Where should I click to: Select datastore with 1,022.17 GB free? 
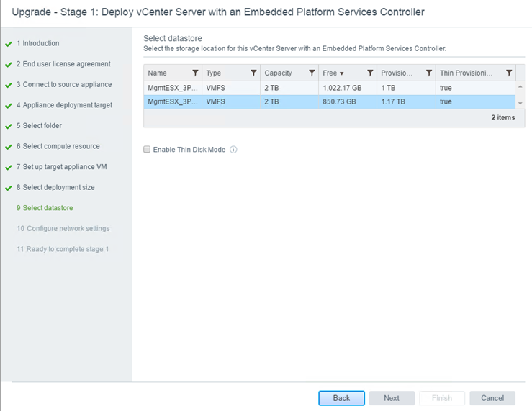click(330, 88)
